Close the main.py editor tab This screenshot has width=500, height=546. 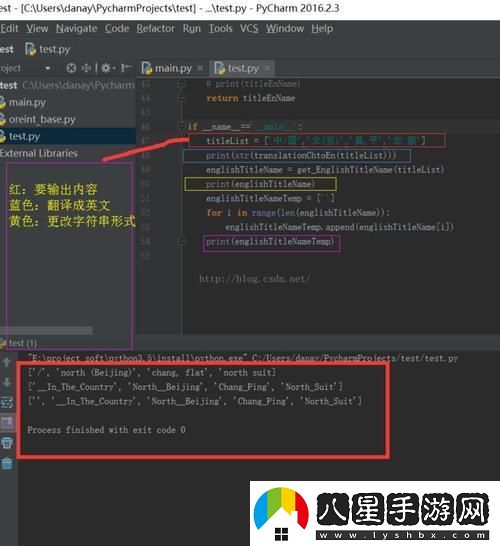(x=200, y=68)
